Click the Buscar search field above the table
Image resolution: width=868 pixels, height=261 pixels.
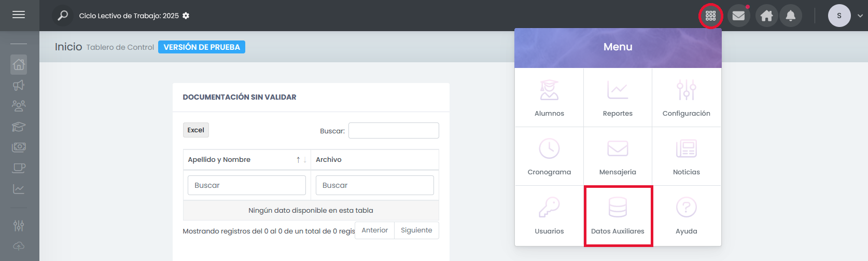[394, 131]
